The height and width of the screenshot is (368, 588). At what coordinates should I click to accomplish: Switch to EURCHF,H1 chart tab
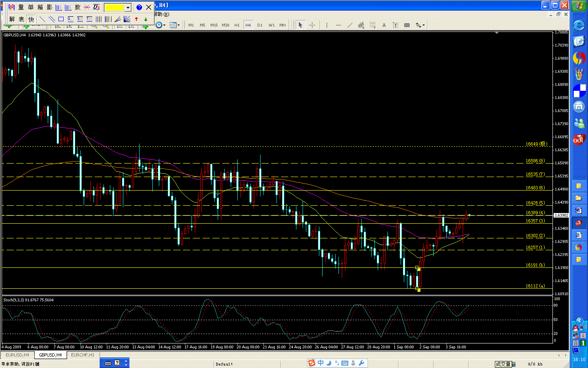click(x=82, y=355)
